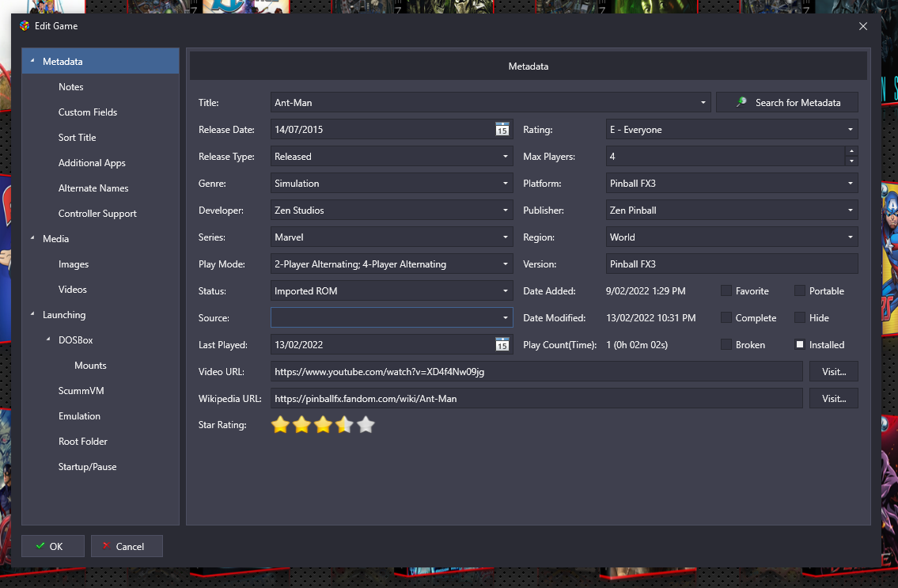Click the Video URL text field
Screen dimensions: 898x588
(536, 371)
